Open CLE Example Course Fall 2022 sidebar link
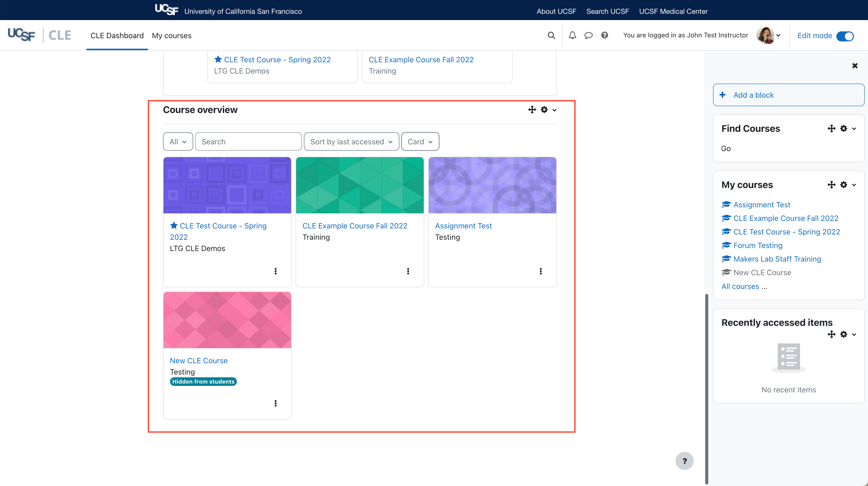 tap(786, 218)
